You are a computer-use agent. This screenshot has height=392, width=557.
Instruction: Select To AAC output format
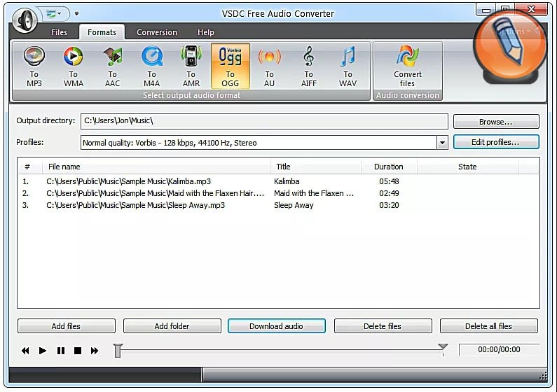(x=112, y=66)
